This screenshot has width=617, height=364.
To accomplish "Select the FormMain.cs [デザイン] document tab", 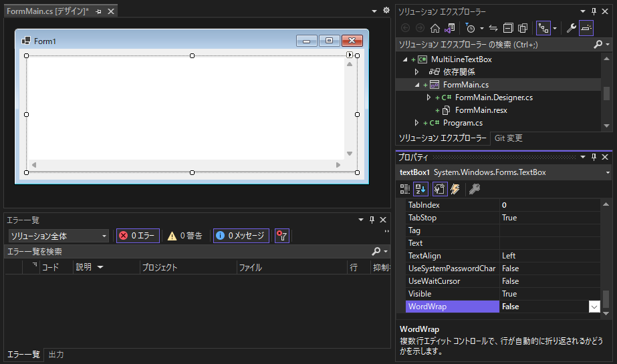I will 47,11.
